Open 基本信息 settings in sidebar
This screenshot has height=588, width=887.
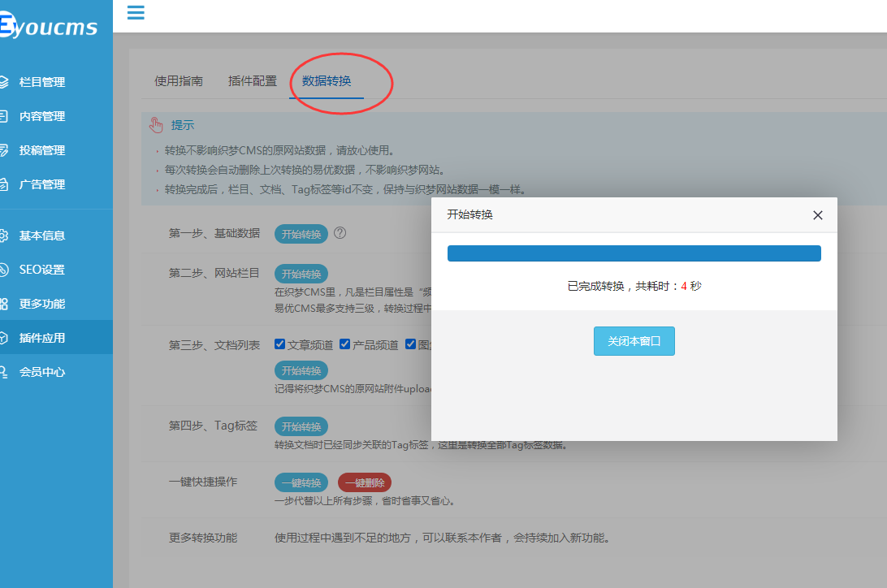(42, 236)
